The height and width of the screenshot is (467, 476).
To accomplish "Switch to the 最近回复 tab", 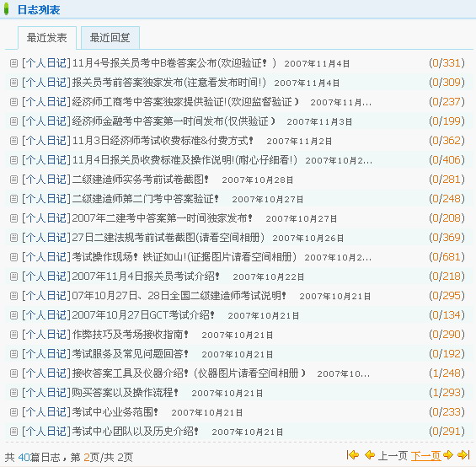I will [110, 38].
